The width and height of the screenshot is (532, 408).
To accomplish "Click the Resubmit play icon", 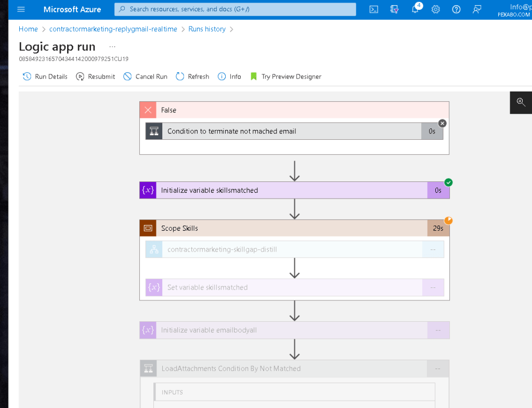I will 80,76.
